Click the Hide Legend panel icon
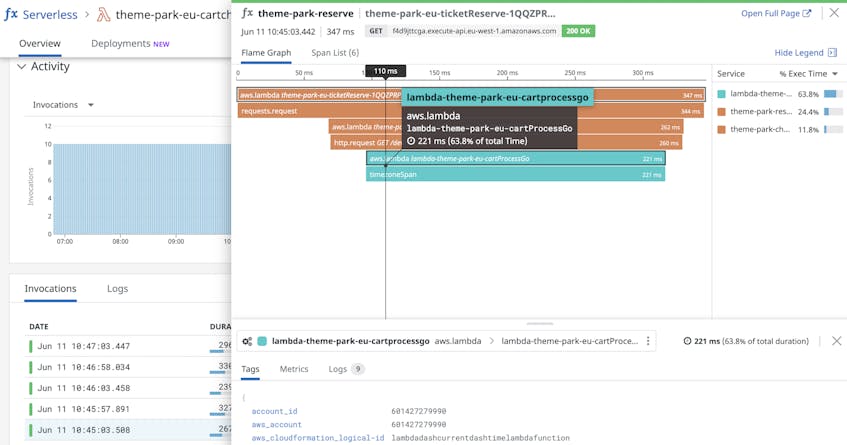 click(832, 52)
